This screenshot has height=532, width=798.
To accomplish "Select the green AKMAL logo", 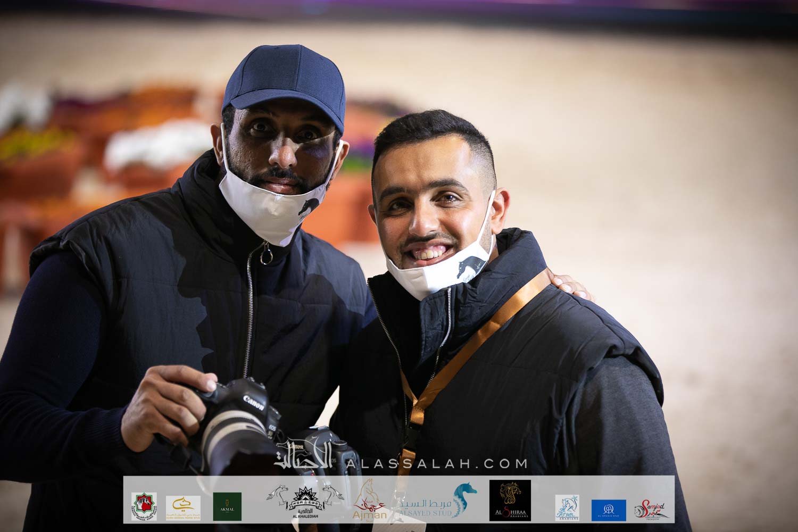I will coord(227,506).
